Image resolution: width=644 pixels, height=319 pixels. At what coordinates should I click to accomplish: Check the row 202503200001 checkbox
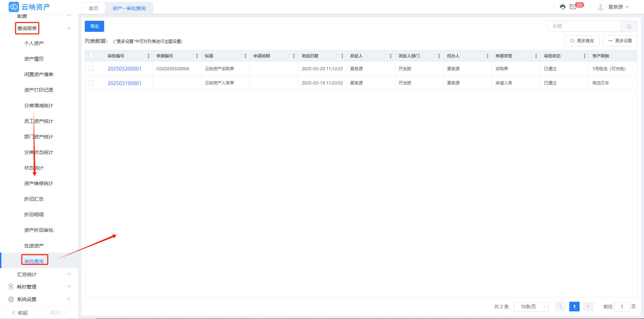[91, 69]
